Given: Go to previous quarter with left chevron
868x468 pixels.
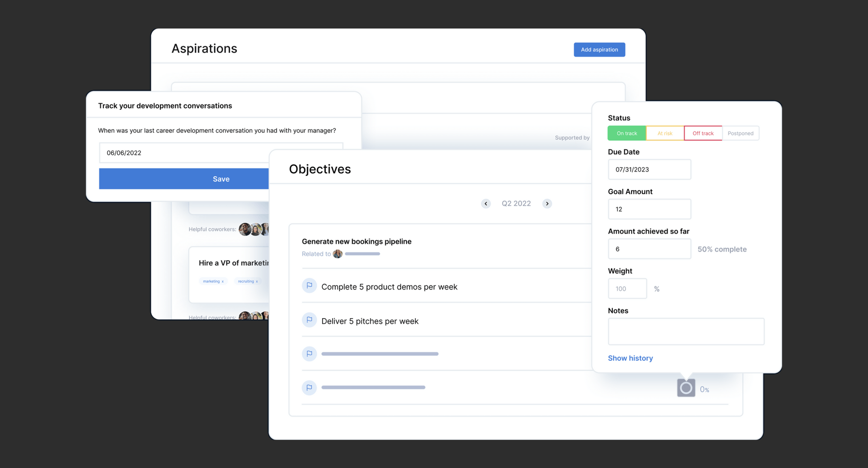Looking at the screenshot, I should [x=486, y=204].
